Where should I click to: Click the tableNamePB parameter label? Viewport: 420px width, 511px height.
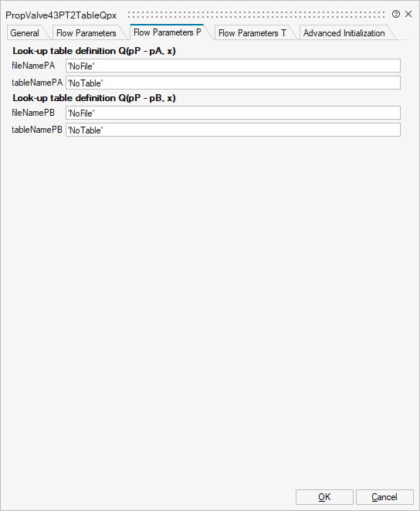coord(37,130)
